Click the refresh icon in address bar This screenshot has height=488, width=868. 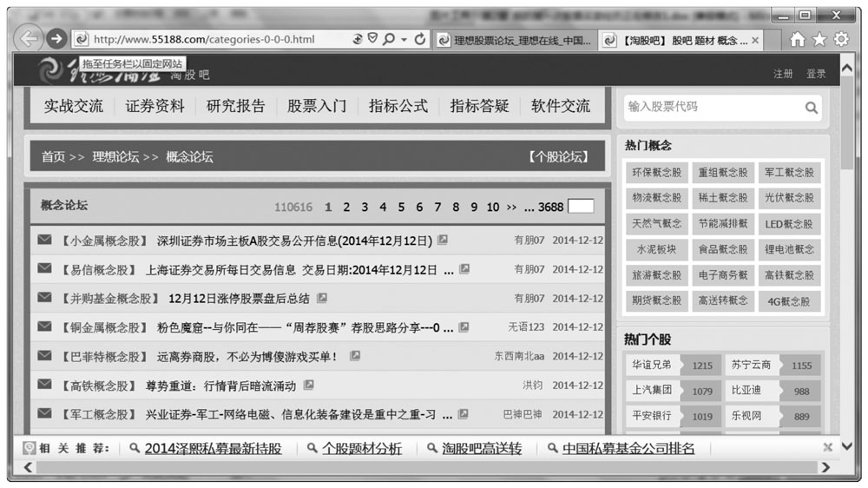coord(420,39)
